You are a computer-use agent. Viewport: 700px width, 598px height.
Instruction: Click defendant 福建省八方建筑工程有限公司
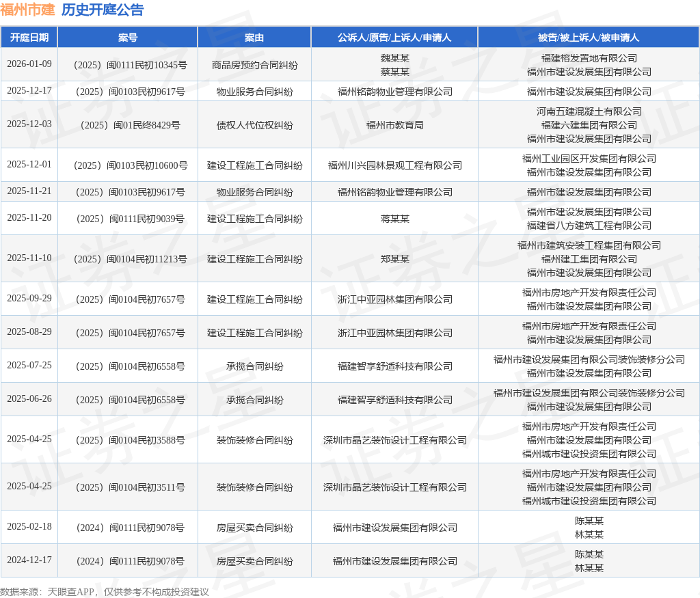coord(589,226)
